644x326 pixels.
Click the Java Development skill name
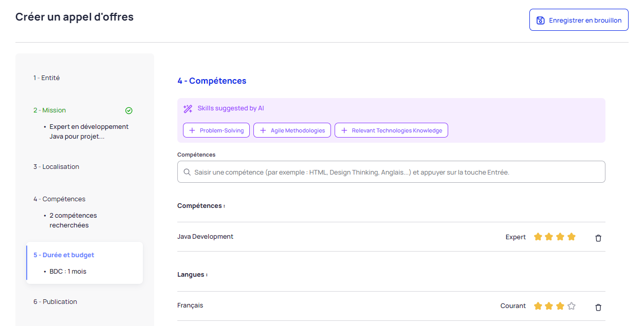coord(205,237)
